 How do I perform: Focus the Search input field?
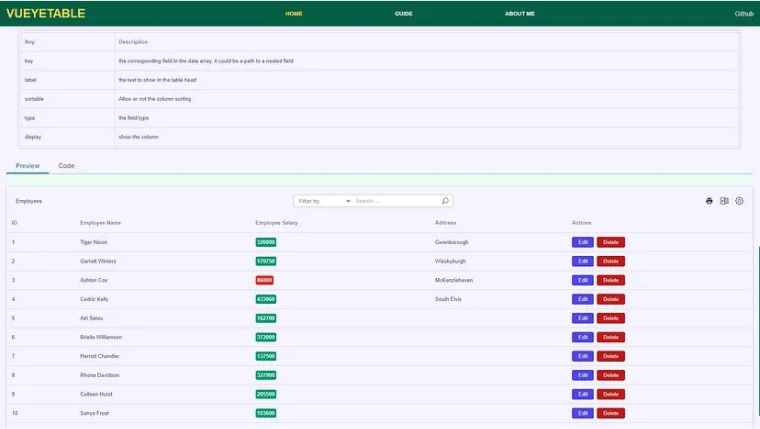[396, 201]
